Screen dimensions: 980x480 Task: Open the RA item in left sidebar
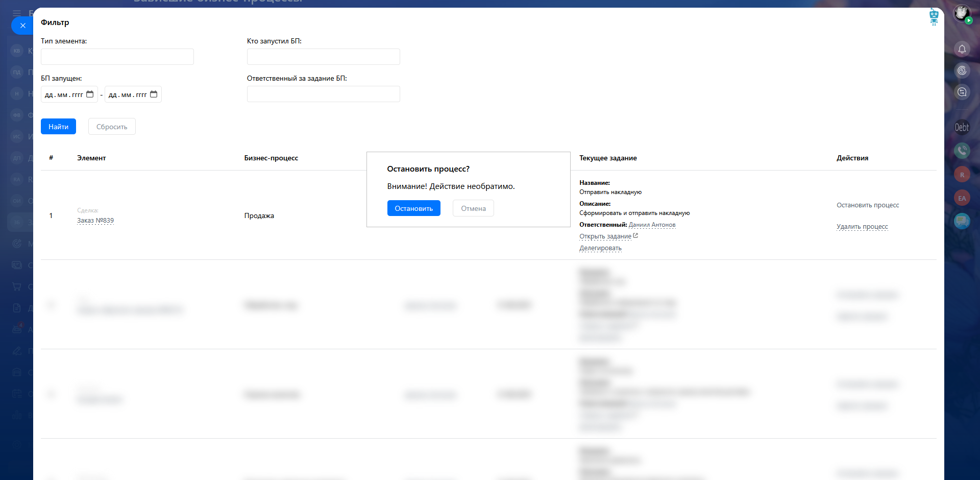[17, 179]
